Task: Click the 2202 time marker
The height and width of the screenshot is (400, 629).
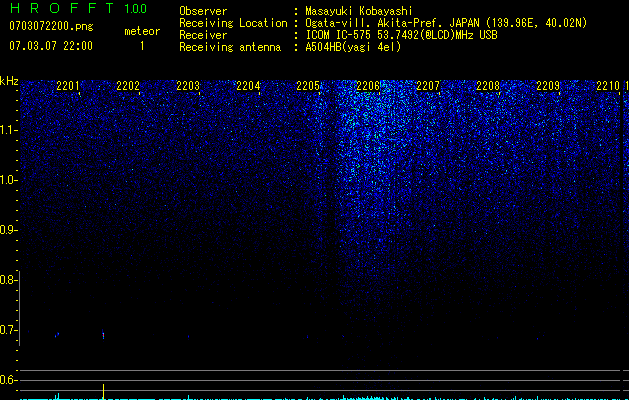Action: tap(128, 86)
